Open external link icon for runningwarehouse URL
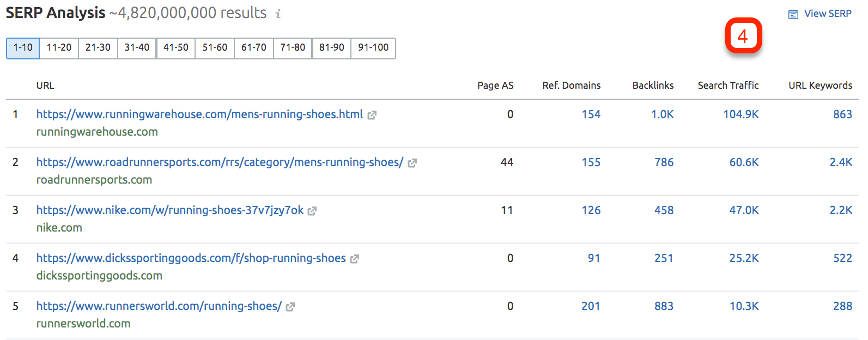The height and width of the screenshot is (340, 868). pos(372,115)
